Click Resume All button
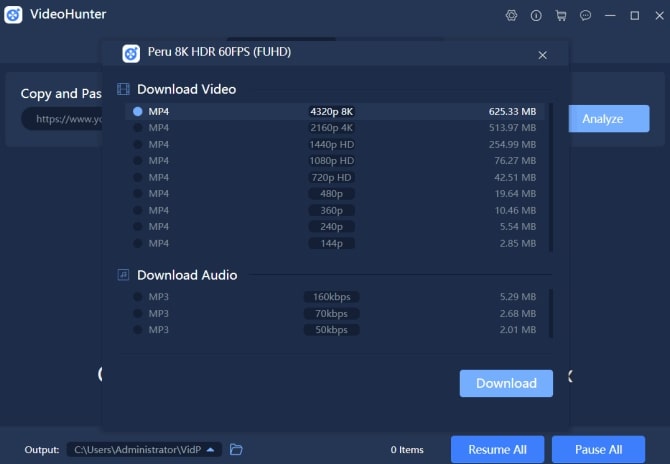 pyautogui.click(x=497, y=449)
